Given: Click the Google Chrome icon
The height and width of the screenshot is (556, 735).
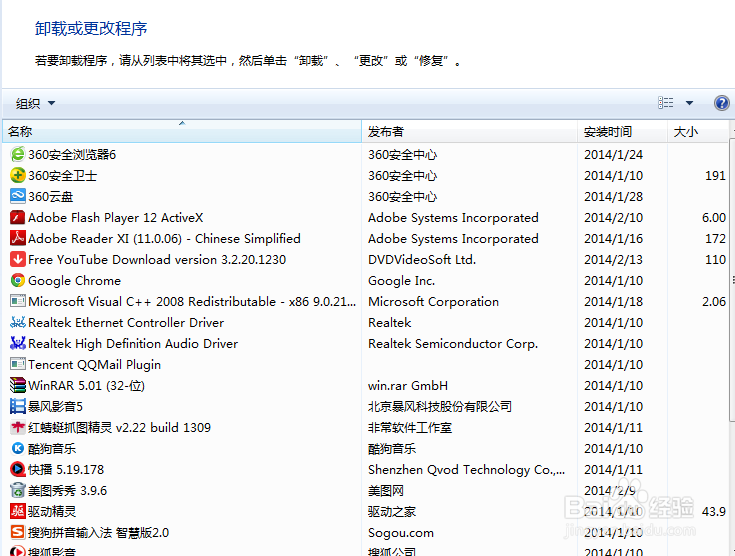Looking at the screenshot, I should click(17, 280).
